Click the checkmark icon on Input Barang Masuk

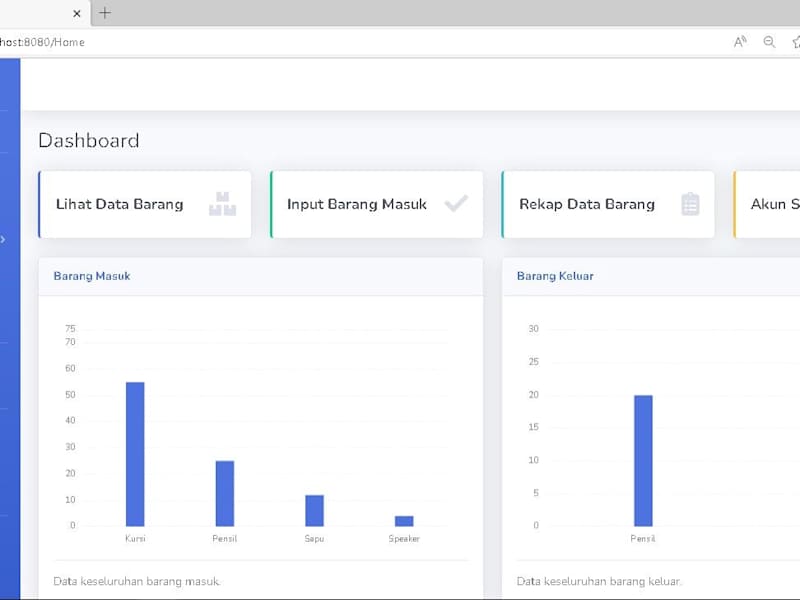[x=456, y=204]
